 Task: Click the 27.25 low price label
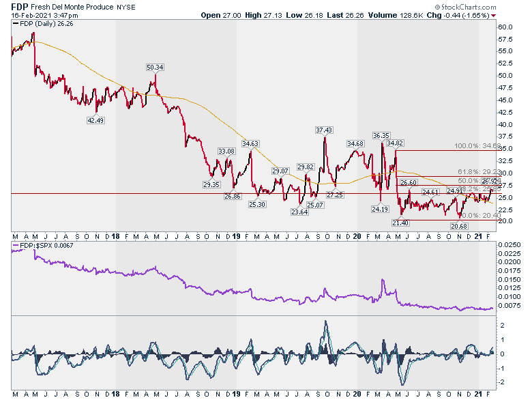click(335, 195)
